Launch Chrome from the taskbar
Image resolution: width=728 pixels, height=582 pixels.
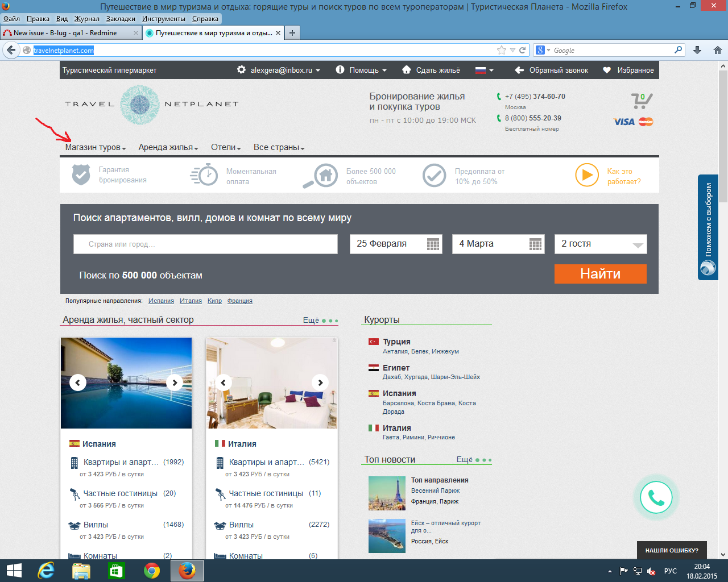pyautogui.click(x=152, y=571)
